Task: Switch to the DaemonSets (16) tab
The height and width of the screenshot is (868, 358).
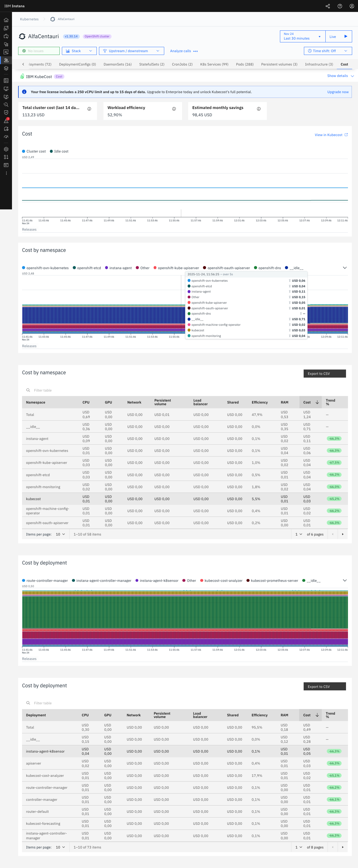Action: pos(118,64)
